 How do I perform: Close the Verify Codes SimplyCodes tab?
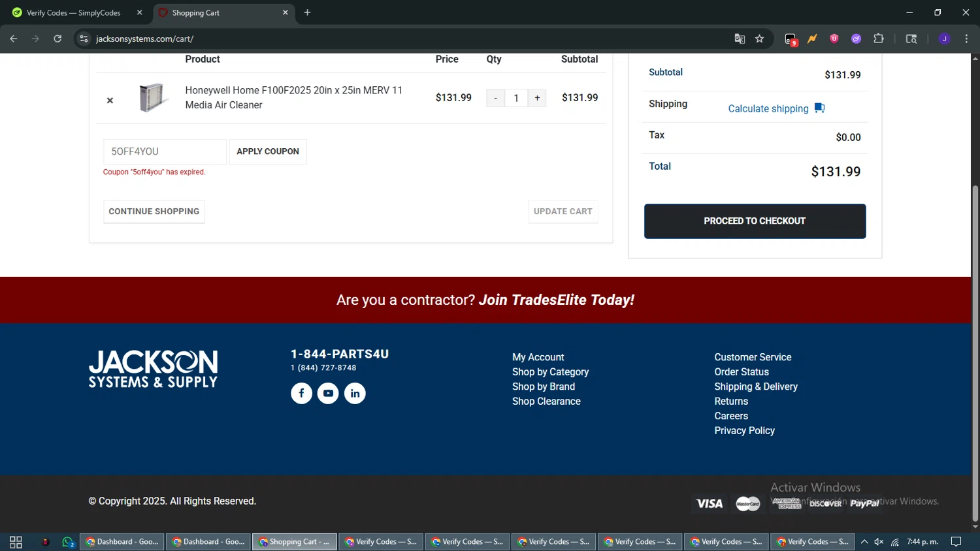139,12
